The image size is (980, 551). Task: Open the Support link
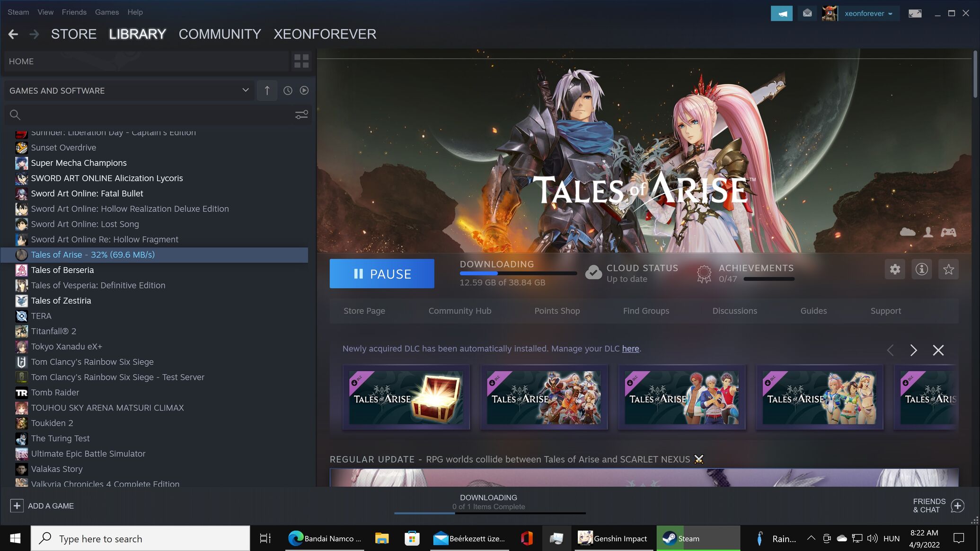pos(886,311)
